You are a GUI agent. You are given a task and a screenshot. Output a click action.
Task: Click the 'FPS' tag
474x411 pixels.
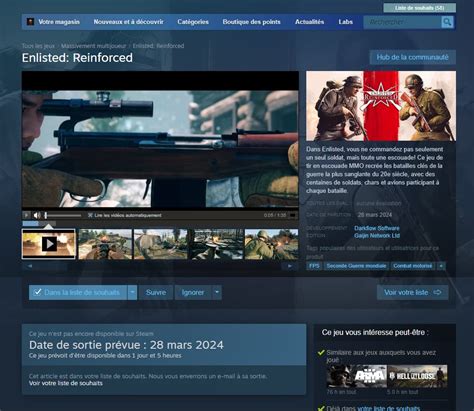coord(314,266)
